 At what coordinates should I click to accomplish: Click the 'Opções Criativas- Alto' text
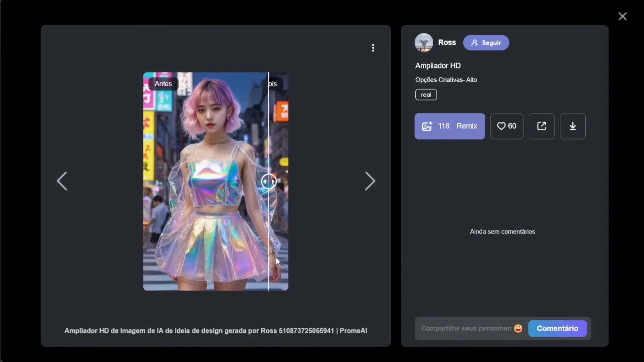tap(446, 80)
